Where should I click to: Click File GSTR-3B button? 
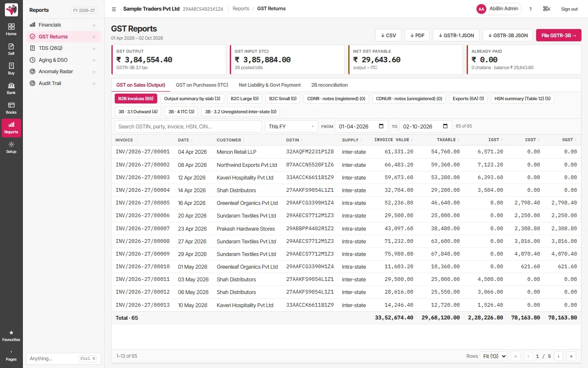coord(559,35)
